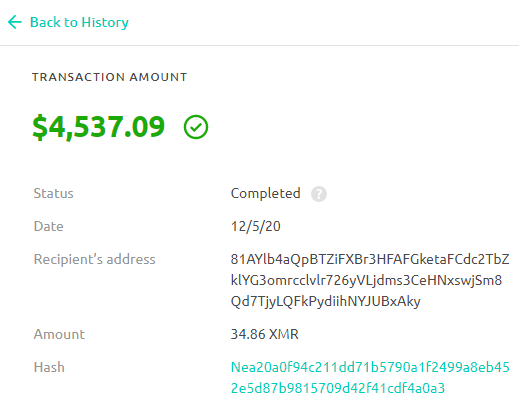Select the address line starting with klYG3omr
The width and height of the screenshot is (519, 405).
tap(366, 280)
